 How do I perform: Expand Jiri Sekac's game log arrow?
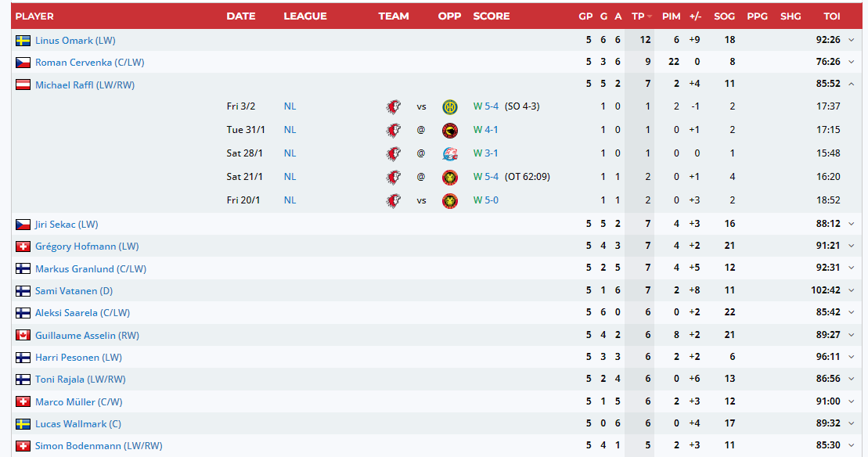[851, 225]
